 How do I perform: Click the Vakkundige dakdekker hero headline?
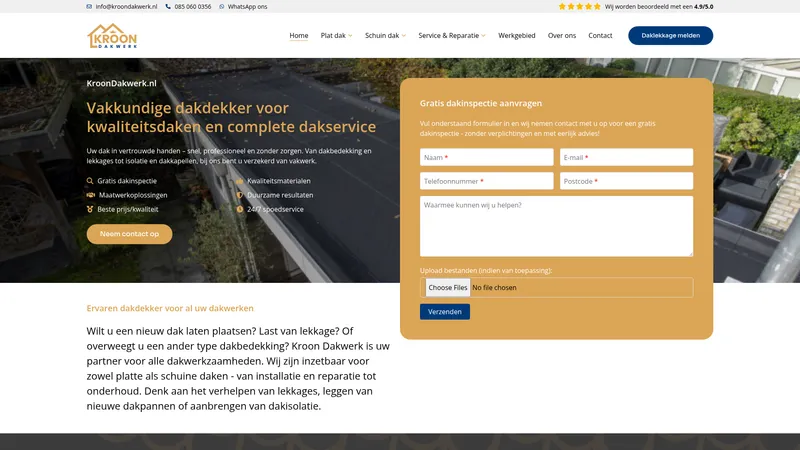tap(231, 117)
